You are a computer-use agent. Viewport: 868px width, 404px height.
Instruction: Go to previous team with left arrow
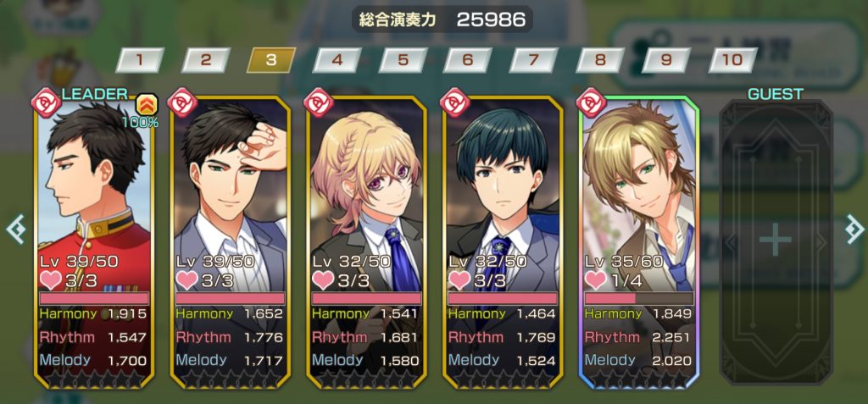click(x=15, y=230)
